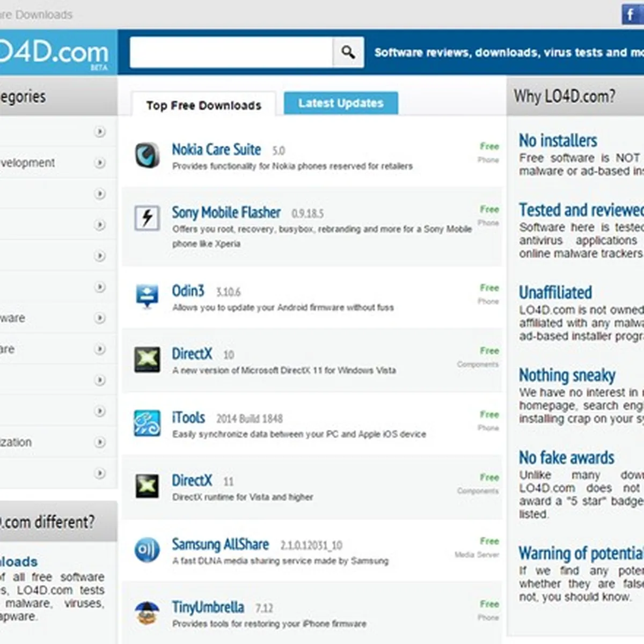Switch to Top Free Downloads tab
Image resolution: width=644 pixels, height=644 pixels.
[203, 105]
